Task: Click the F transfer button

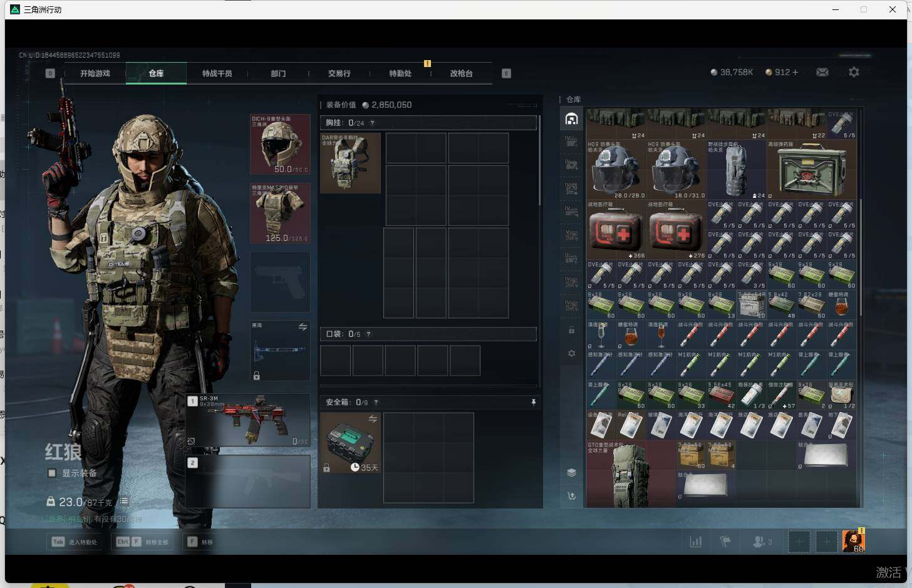Action: coord(200,542)
